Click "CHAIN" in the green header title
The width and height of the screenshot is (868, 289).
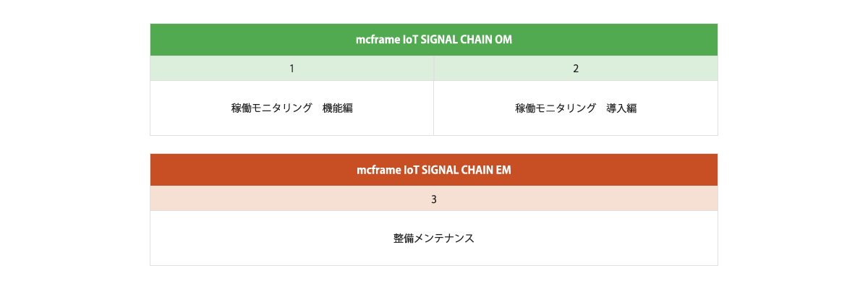tap(476, 40)
